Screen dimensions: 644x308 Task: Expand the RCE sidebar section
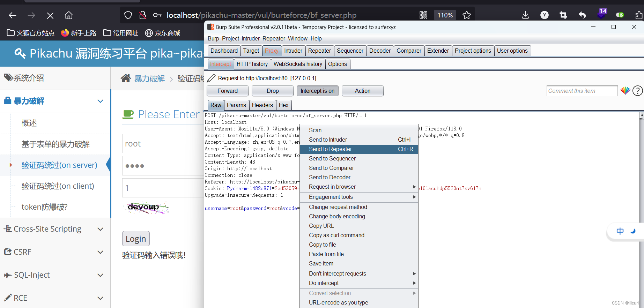55,298
